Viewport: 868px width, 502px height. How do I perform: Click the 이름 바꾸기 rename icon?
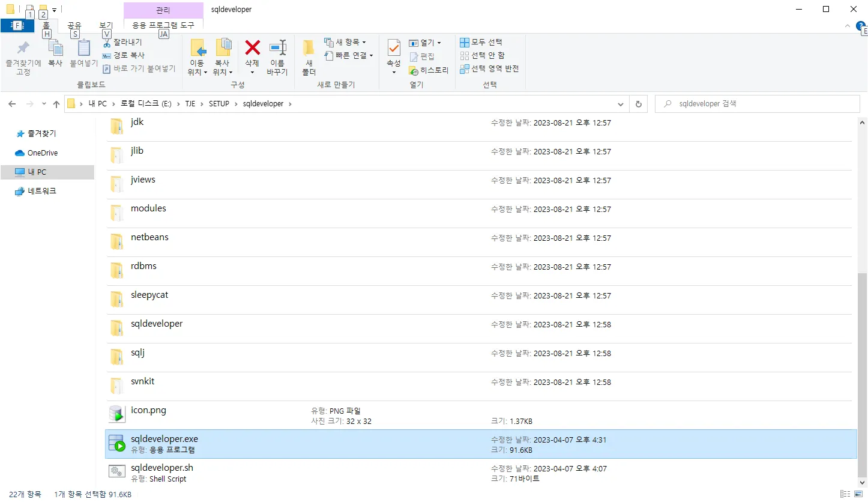click(277, 57)
